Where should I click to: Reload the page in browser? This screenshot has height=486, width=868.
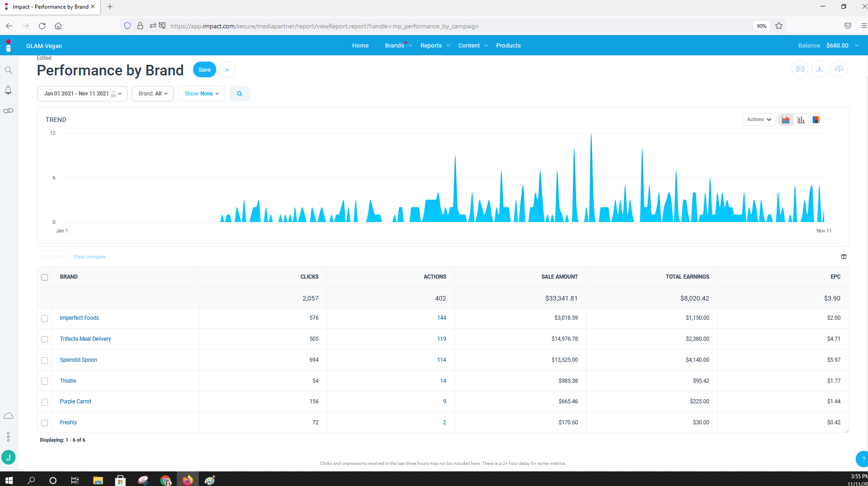point(42,26)
